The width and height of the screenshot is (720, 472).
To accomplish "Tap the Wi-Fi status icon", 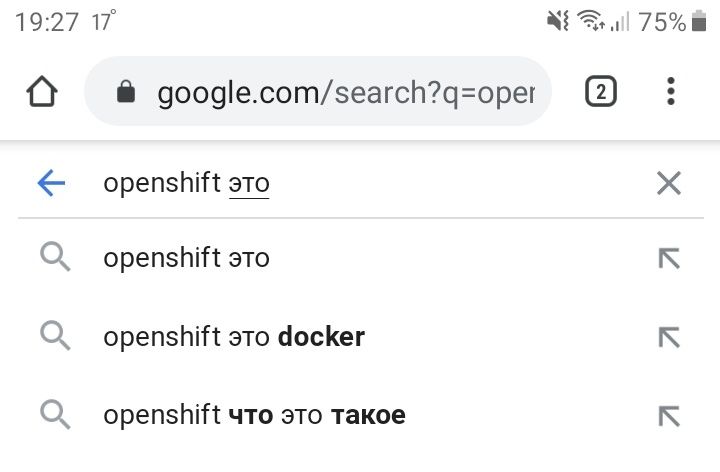I will coord(591,21).
